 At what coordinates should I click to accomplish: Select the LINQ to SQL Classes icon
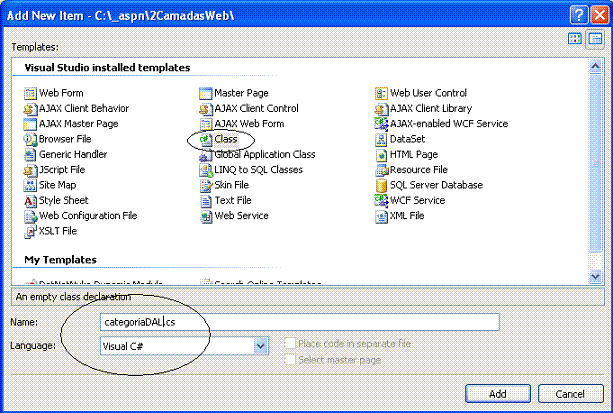(x=206, y=170)
